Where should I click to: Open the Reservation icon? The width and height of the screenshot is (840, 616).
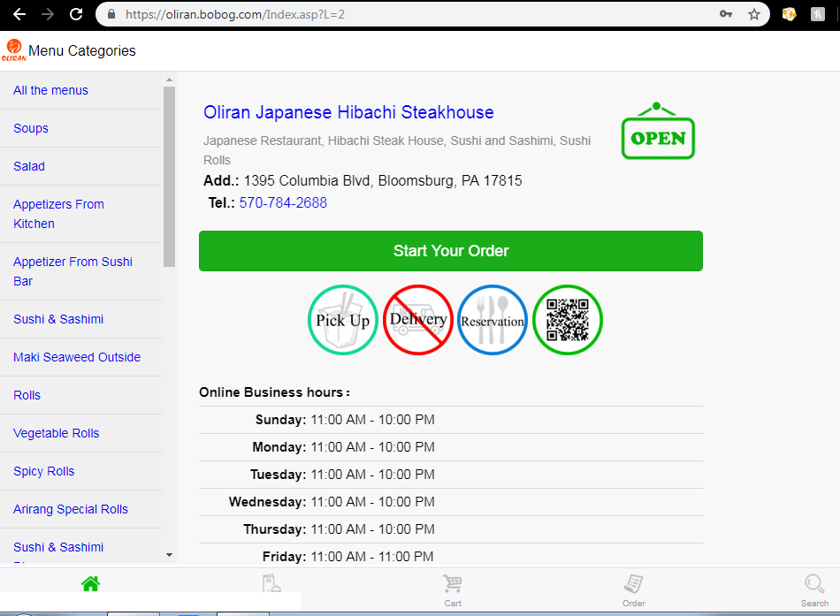[x=493, y=320]
